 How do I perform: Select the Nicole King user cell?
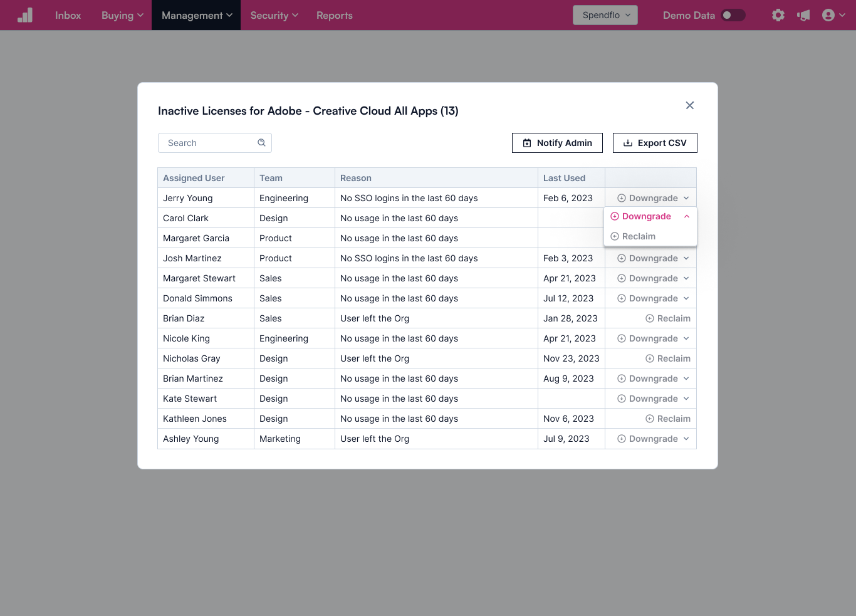(x=206, y=338)
